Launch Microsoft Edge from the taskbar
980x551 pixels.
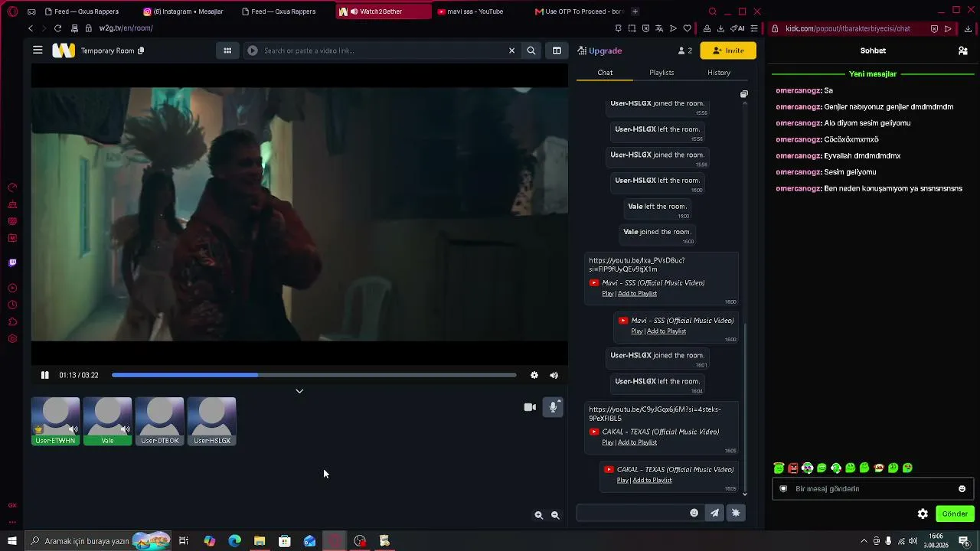234,541
